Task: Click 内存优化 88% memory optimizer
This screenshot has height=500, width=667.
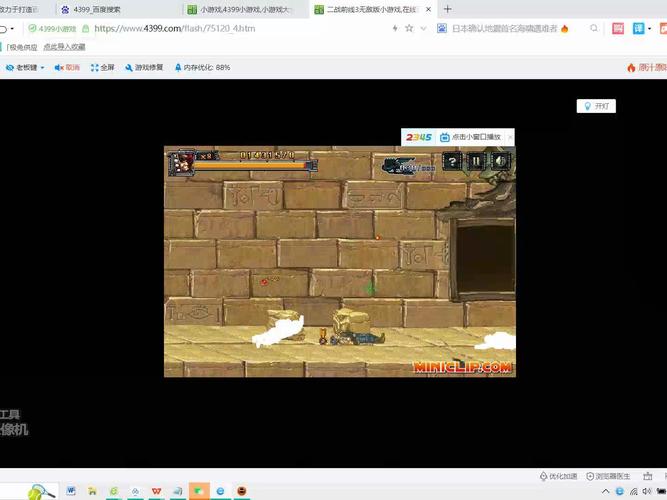Action: (x=202, y=67)
